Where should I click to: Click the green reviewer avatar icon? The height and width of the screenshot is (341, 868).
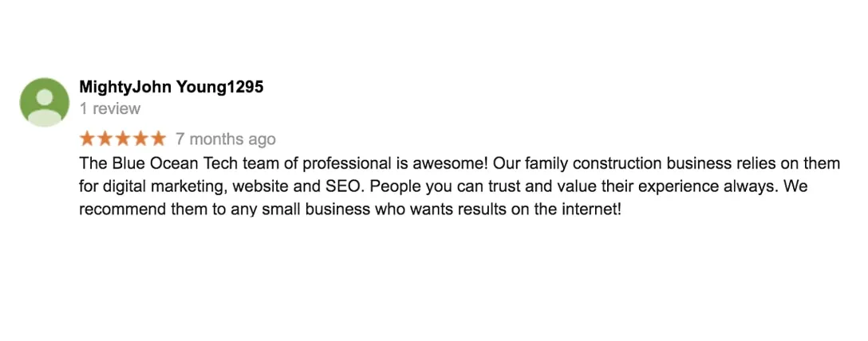[x=45, y=102]
